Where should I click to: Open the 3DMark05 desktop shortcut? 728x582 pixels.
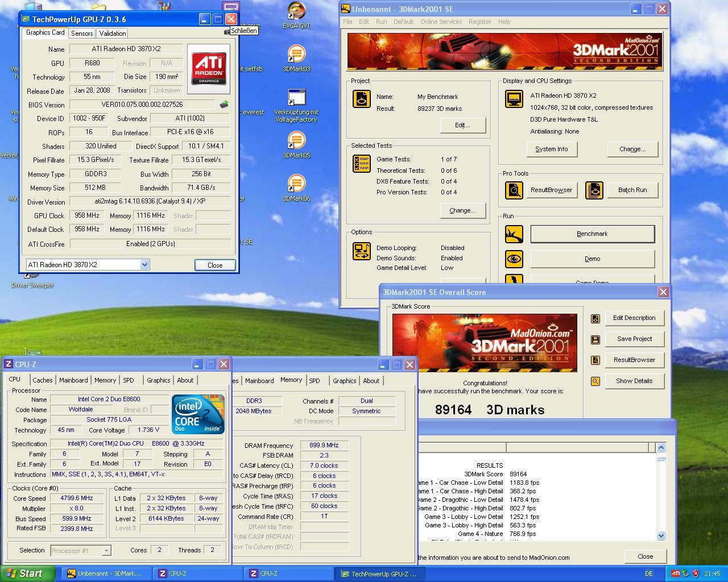tap(296, 145)
